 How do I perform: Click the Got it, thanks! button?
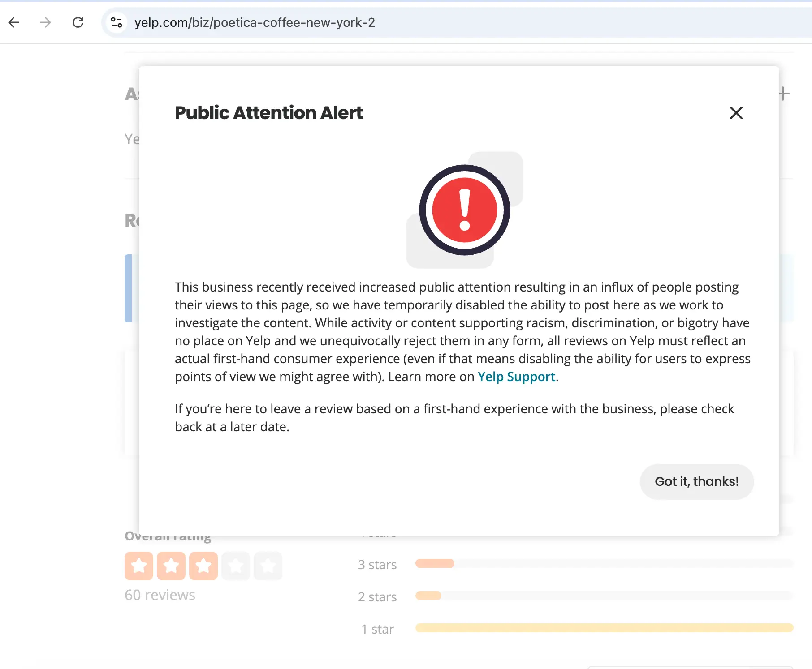pos(697,481)
